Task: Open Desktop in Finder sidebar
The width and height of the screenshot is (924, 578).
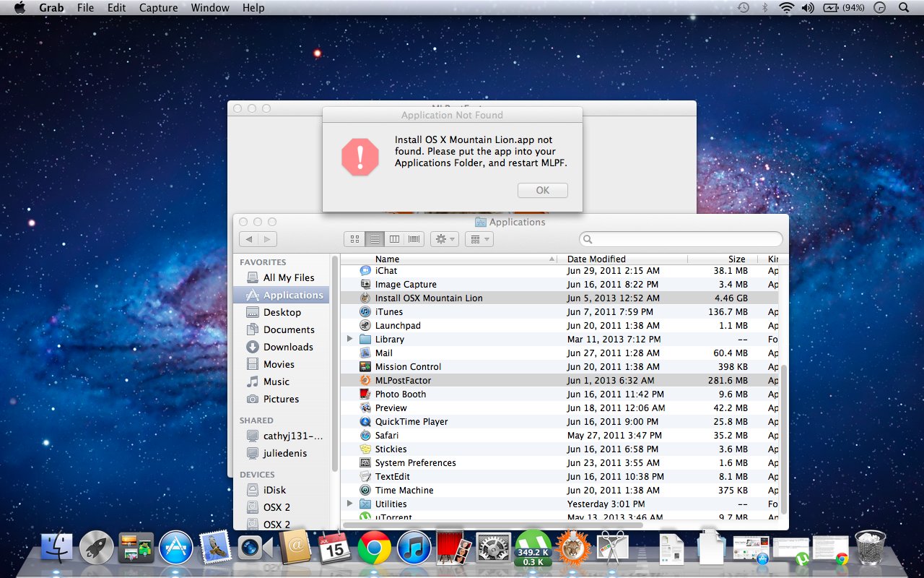Action: [x=281, y=312]
